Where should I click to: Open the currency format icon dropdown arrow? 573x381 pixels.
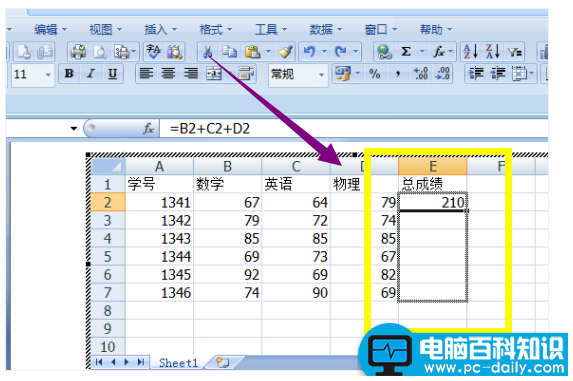click(x=358, y=74)
